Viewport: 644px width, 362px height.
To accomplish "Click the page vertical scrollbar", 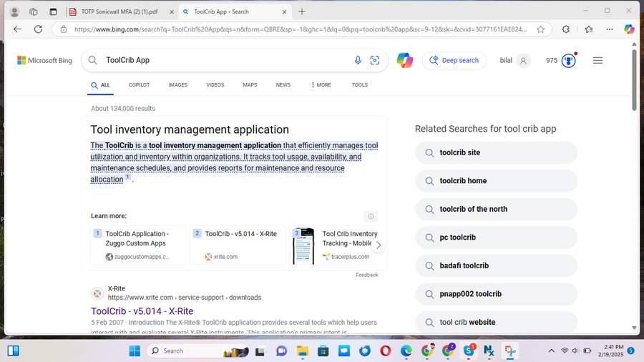I will (x=634, y=80).
